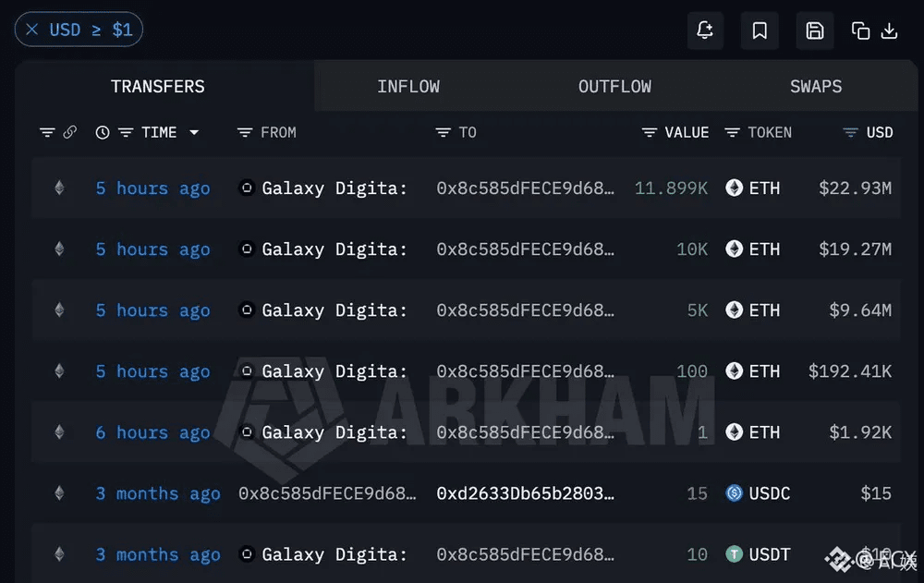Open the VALUE column filter
924x583 pixels.
pos(649,132)
